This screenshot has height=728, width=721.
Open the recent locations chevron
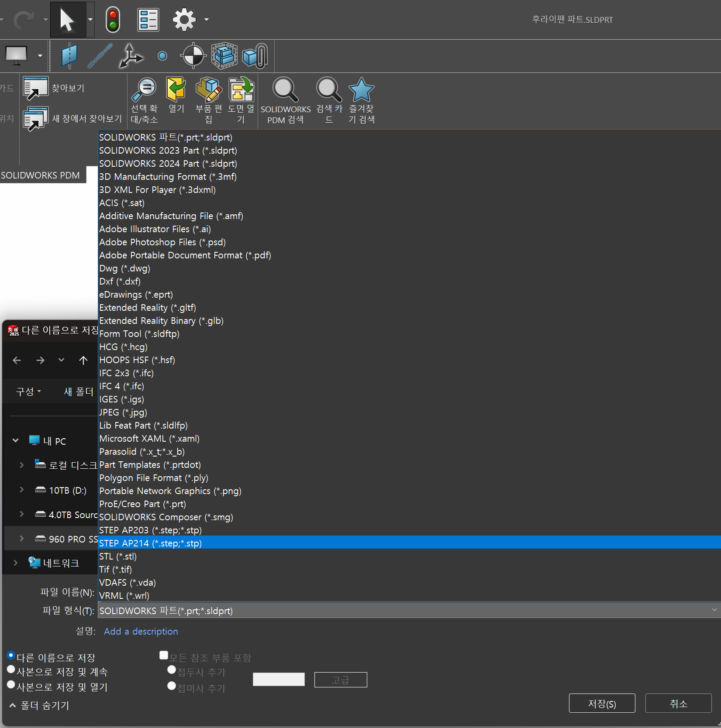[x=61, y=360]
